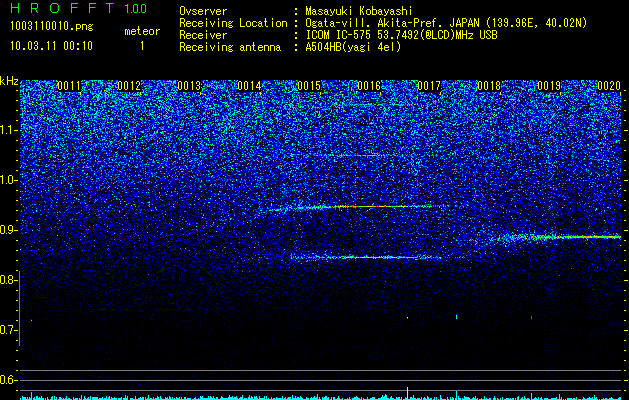Click the 1.1 kHz axis label
This screenshot has width=629, height=400.
pos(8,130)
